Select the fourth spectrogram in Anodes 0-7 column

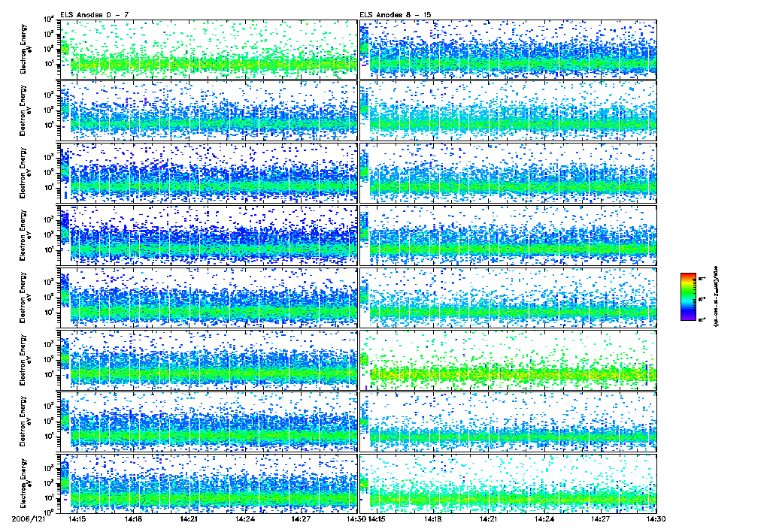tap(208, 236)
